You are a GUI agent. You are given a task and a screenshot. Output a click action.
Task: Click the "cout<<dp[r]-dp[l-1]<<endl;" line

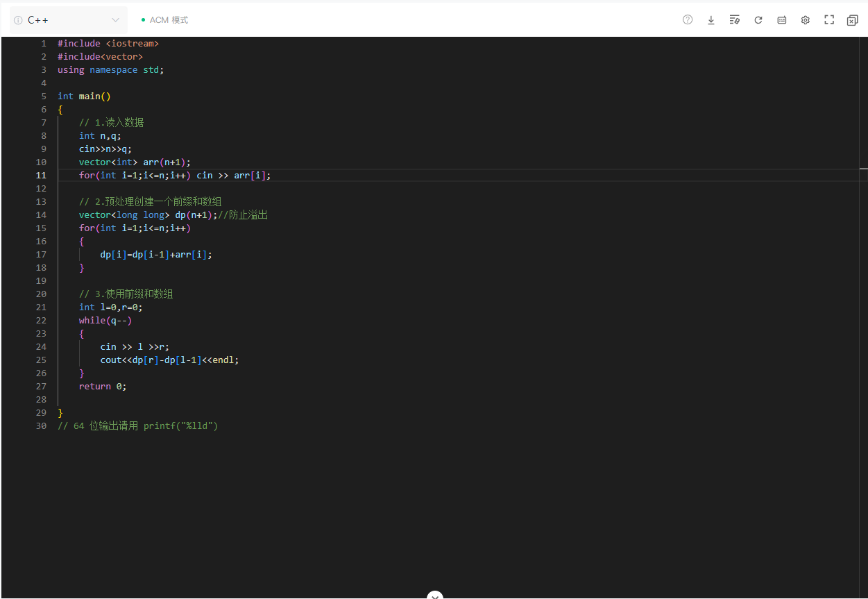point(169,360)
